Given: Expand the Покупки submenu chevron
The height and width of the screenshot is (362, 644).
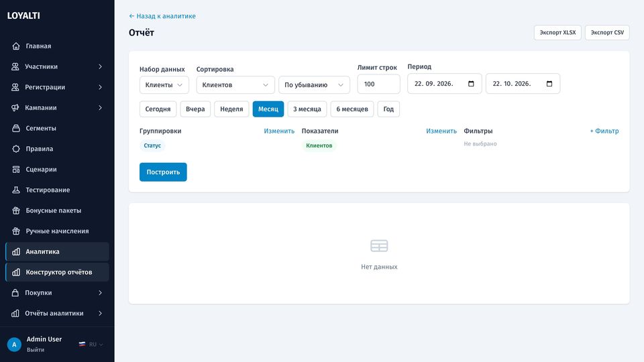Looking at the screenshot, I should 100,293.
